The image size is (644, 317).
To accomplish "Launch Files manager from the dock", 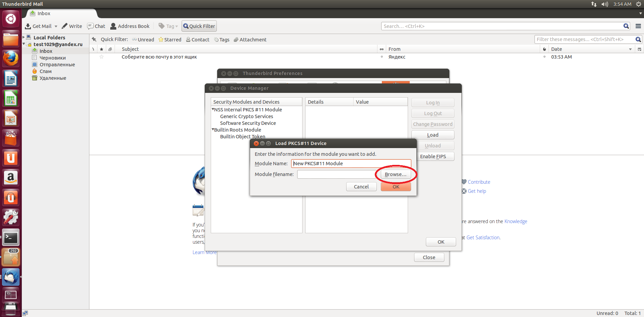I will point(11,39).
